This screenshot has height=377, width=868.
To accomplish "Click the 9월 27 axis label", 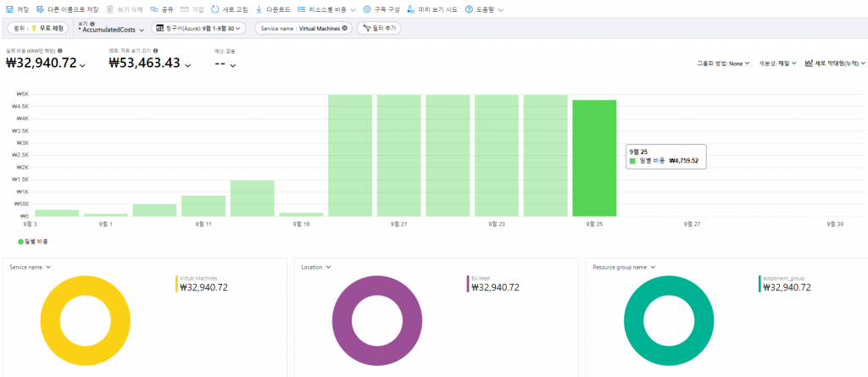I will click(692, 225).
